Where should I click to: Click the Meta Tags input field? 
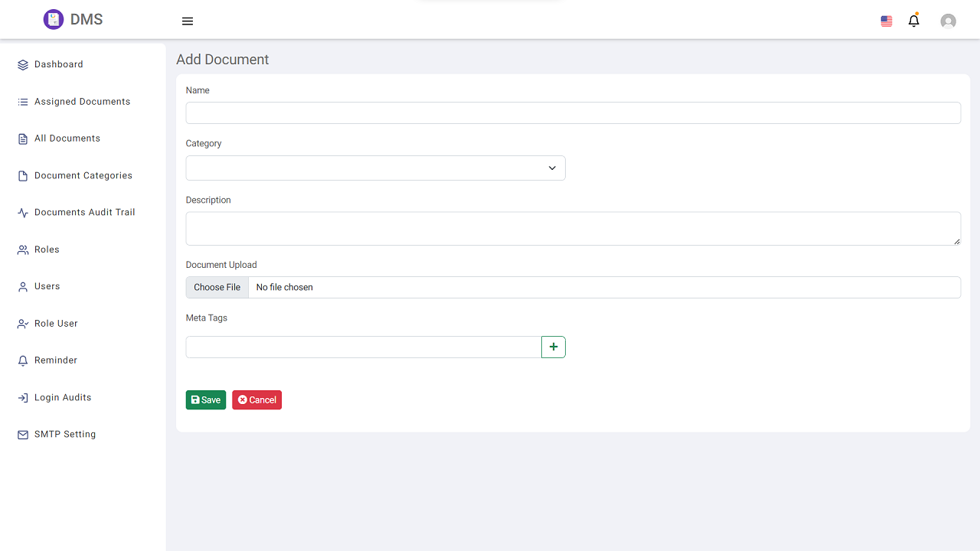pyautogui.click(x=364, y=347)
